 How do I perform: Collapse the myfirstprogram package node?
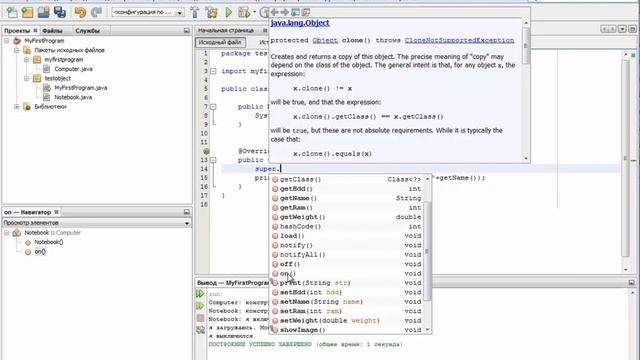pyautogui.click(x=27, y=60)
